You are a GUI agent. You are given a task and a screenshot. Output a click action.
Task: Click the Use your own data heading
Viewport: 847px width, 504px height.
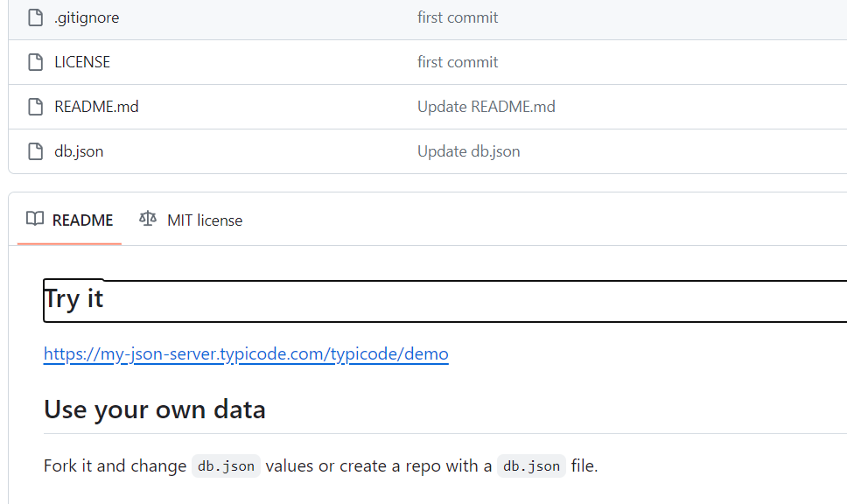pos(155,409)
